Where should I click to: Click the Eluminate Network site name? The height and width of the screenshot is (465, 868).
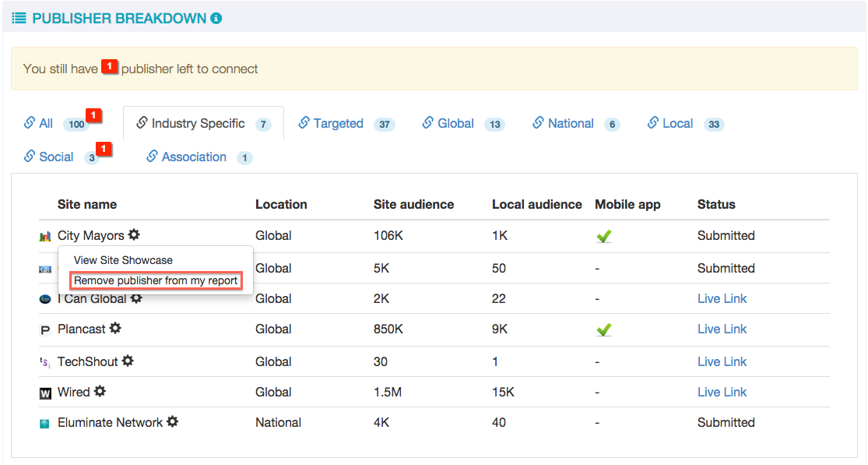111,422
